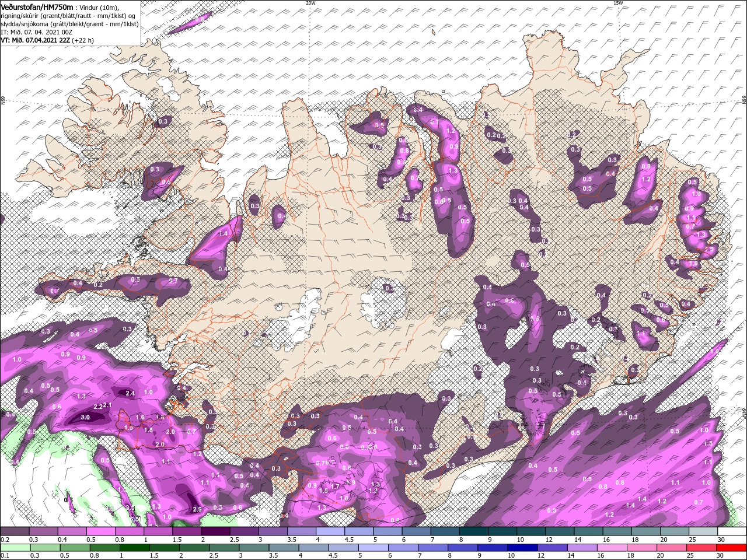Select the dark teal 8–9 upper legend swatch
This screenshot has height=560, width=747.
(473, 531)
